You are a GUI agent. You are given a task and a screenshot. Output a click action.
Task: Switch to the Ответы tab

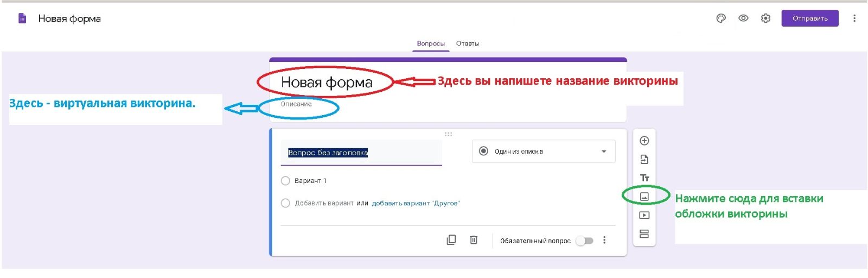click(x=468, y=43)
